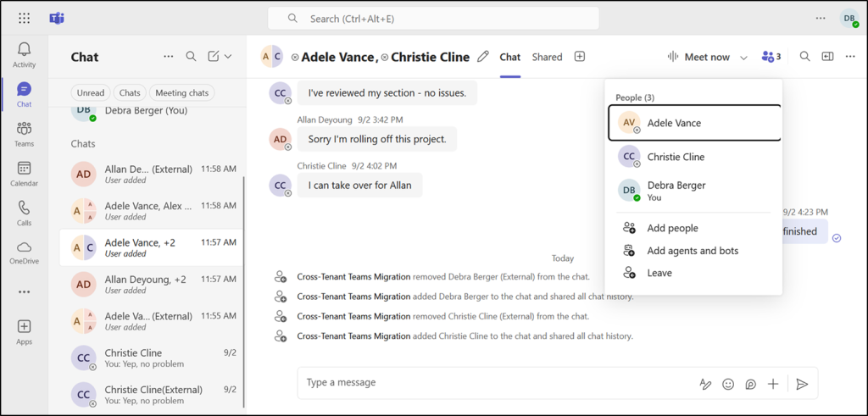Edit the group chat name pencil icon

(483, 57)
